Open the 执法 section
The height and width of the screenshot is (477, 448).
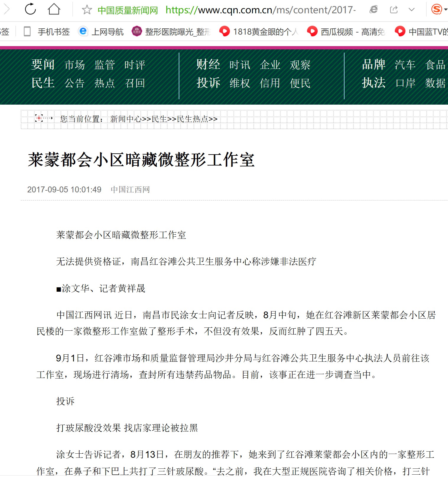[374, 83]
